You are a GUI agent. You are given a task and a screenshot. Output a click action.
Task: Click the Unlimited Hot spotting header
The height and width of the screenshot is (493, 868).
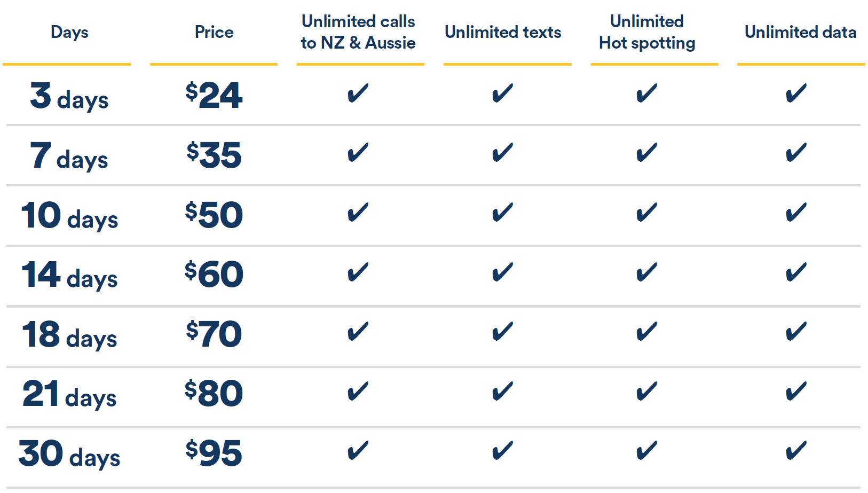(x=647, y=32)
